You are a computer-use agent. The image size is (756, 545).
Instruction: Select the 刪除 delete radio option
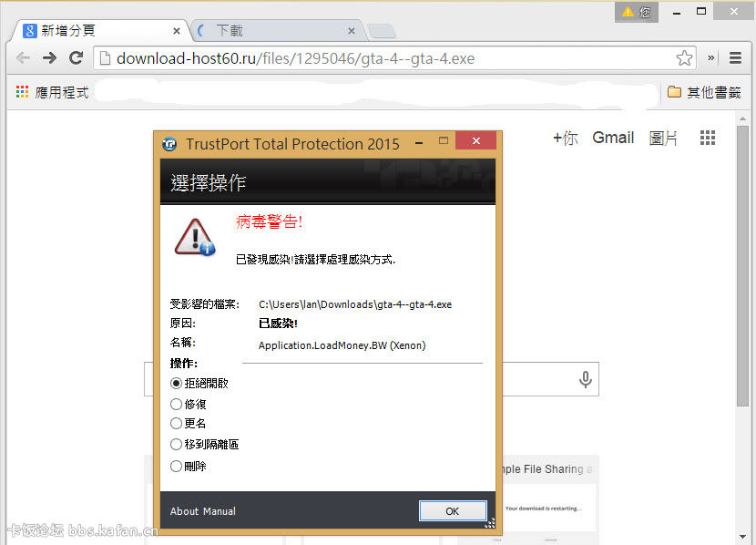tap(188, 466)
